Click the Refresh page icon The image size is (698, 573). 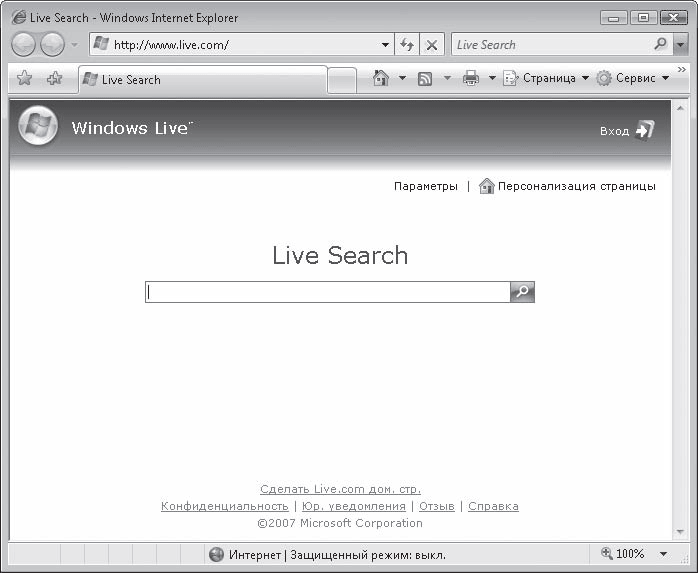[407, 45]
